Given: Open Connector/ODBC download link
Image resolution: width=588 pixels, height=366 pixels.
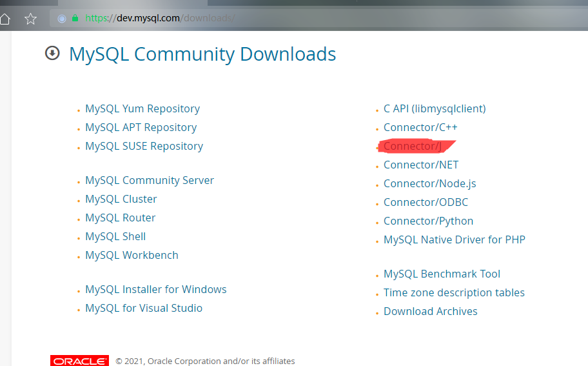Looking at the screenshot, I should click(426, 202).
